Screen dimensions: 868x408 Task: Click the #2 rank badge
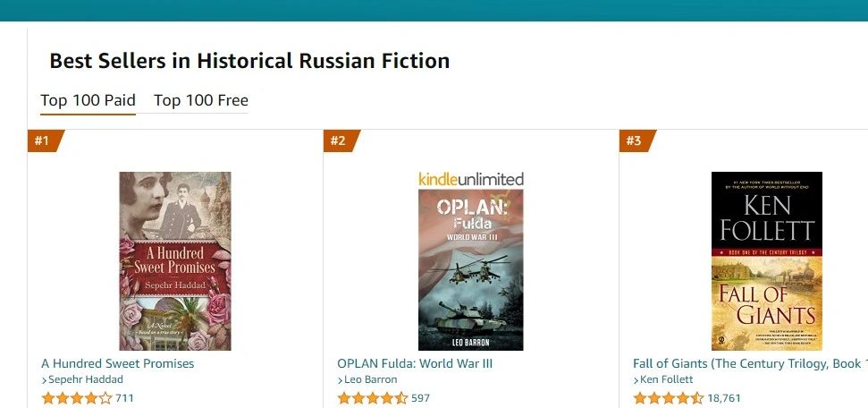tap(339, 140)
